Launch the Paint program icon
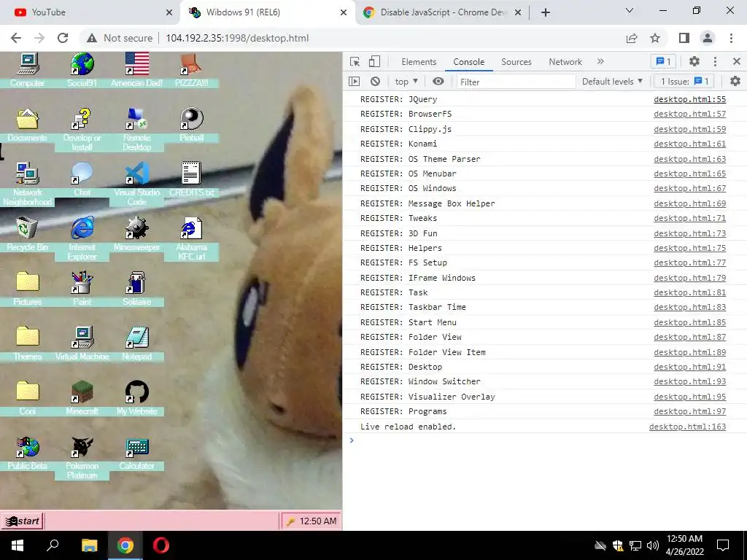Screen dimensions: 747x560 click(82, 282)
